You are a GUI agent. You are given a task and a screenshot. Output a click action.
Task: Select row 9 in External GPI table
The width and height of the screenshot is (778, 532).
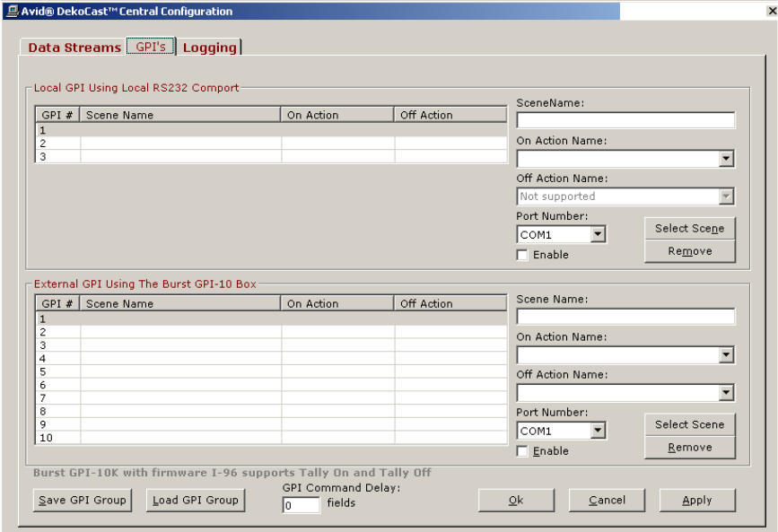[x=271, y=424]
